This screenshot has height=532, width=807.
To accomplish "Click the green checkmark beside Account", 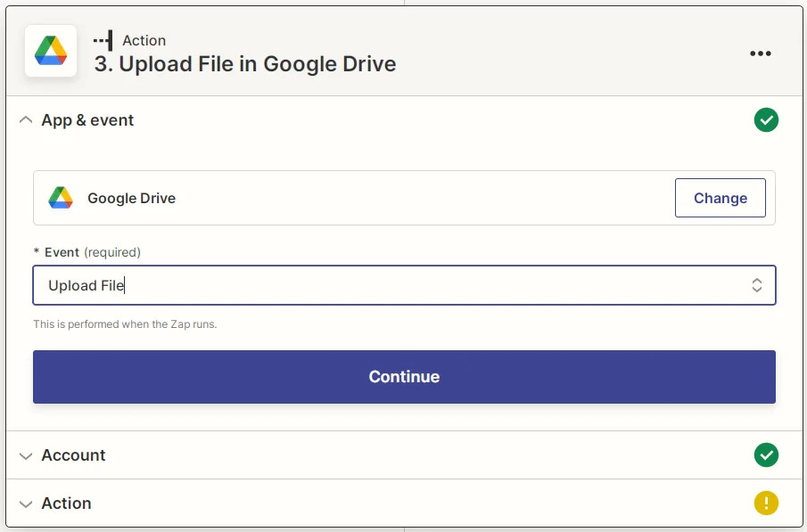I will [x=766, y=454].
